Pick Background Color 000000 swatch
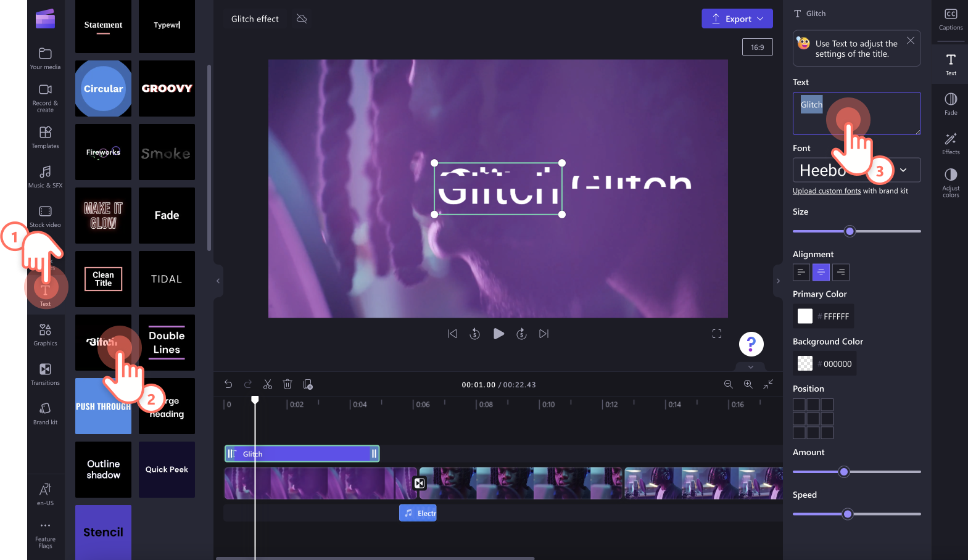The image size is (968, 560). [805, 363]
